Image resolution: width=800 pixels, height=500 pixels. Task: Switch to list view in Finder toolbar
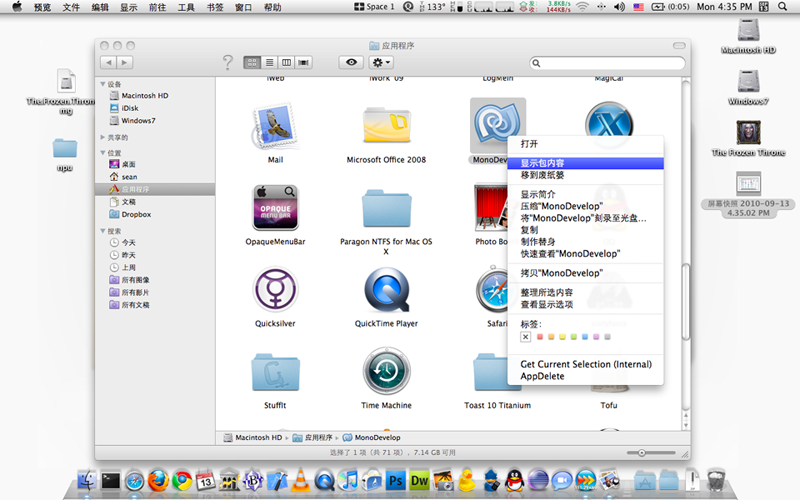coord(269,62)
